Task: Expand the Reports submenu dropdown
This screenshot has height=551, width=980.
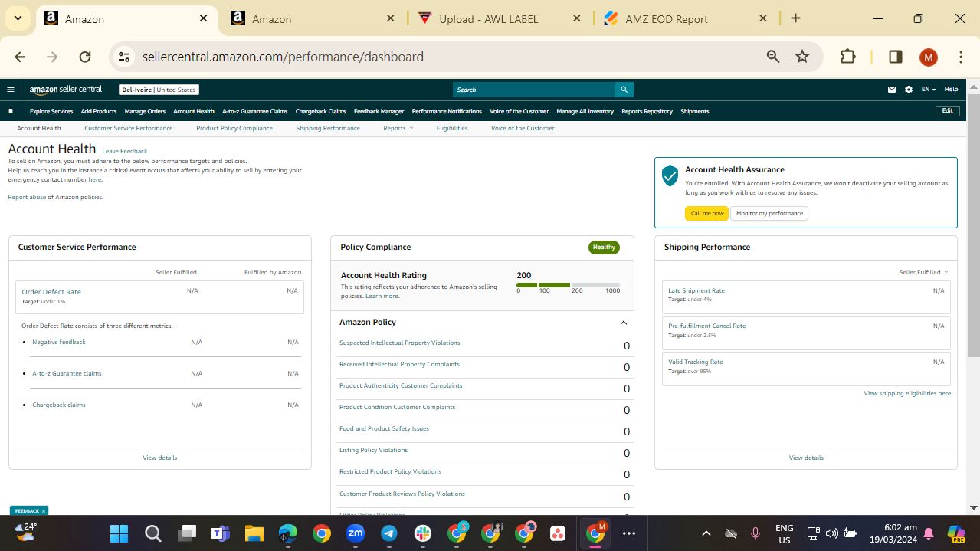Action: (398, 128)
